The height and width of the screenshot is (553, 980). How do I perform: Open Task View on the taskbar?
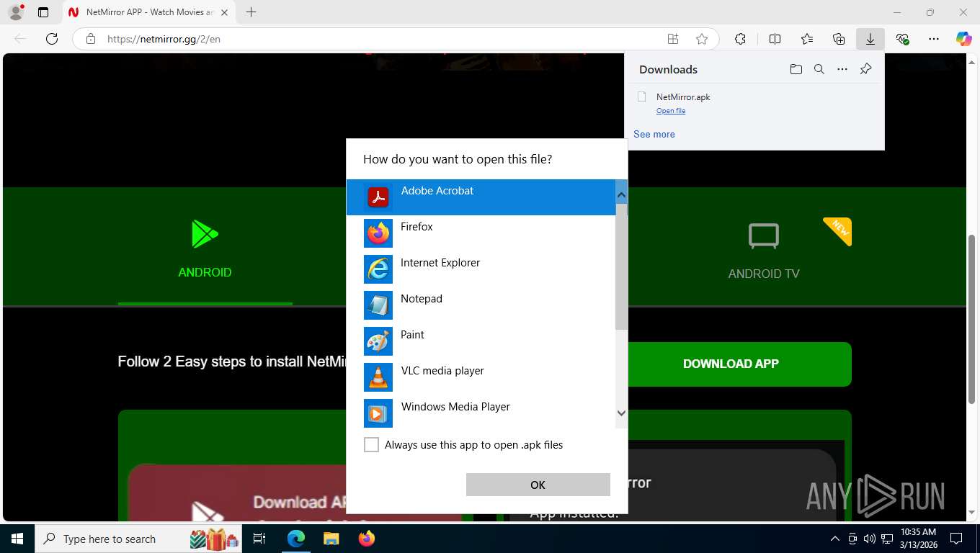[259, 539]
